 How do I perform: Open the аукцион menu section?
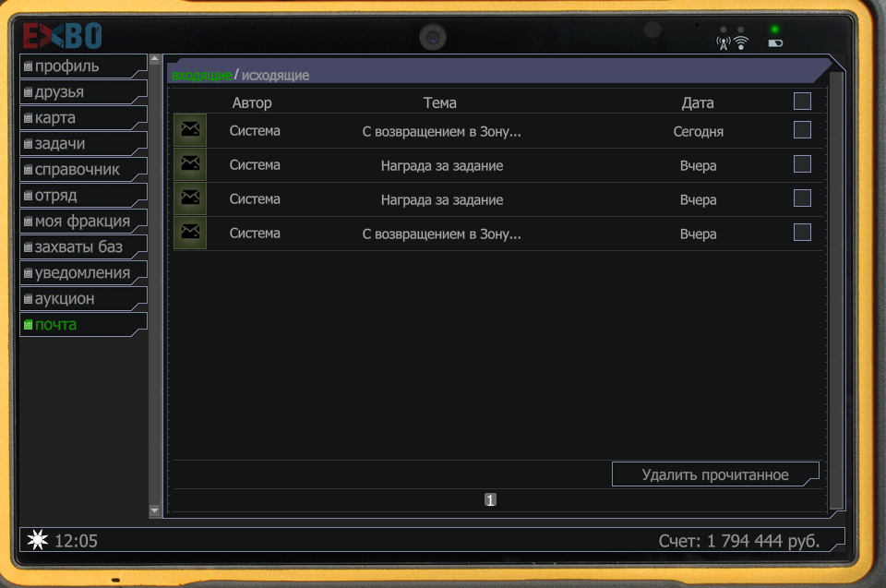coord(83,299)
